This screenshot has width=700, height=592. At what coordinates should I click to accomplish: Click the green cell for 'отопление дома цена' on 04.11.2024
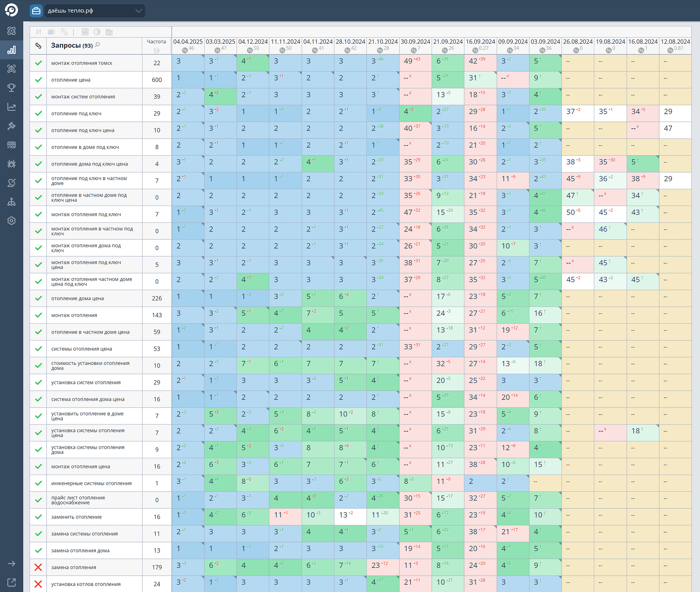(318, 298)
